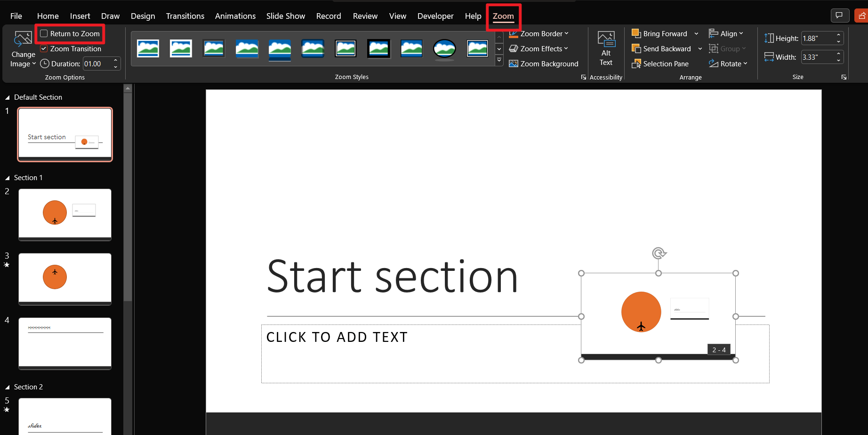Click the Zoom Border icon

[x=514, y=33]
